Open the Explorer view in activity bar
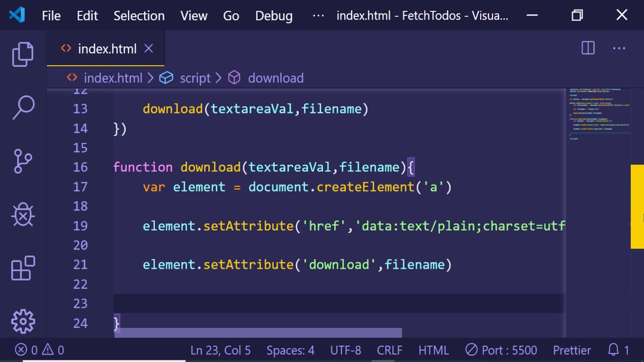644x362 pixels. pos(23,54)
